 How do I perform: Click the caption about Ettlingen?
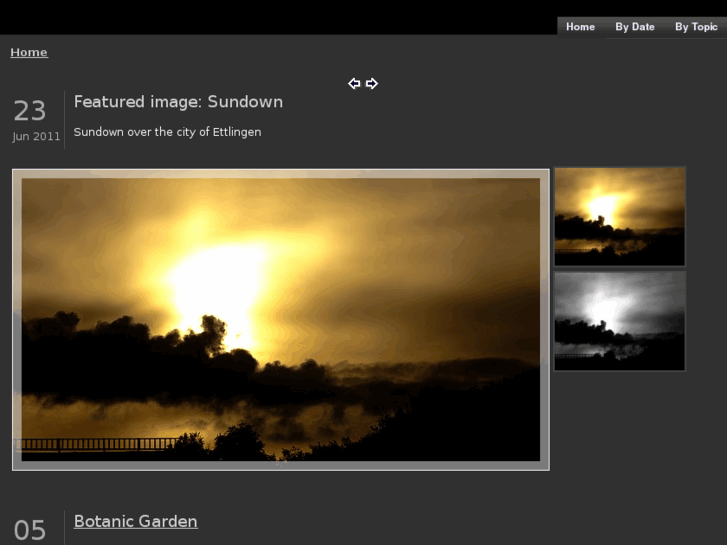167,132
